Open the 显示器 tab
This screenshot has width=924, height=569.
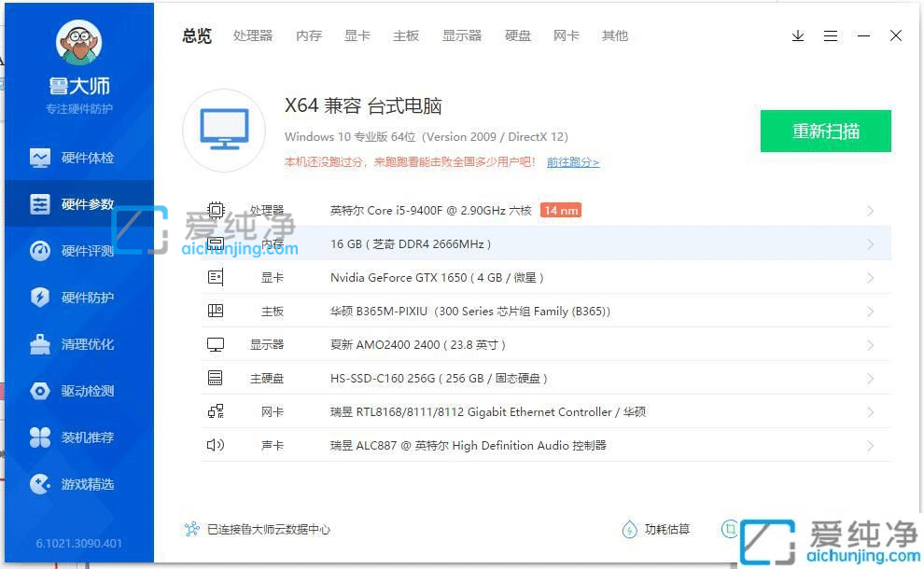(462, 35)
